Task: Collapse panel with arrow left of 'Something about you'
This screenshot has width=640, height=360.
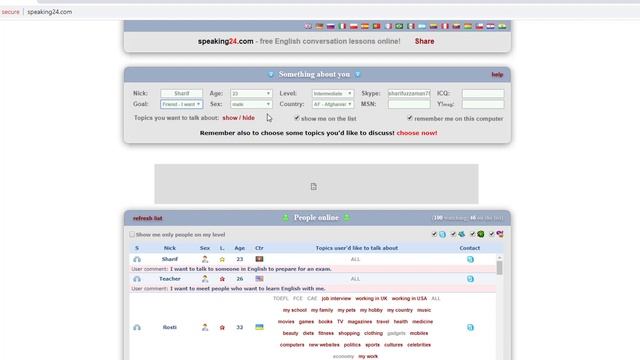Action: (271, 74)
